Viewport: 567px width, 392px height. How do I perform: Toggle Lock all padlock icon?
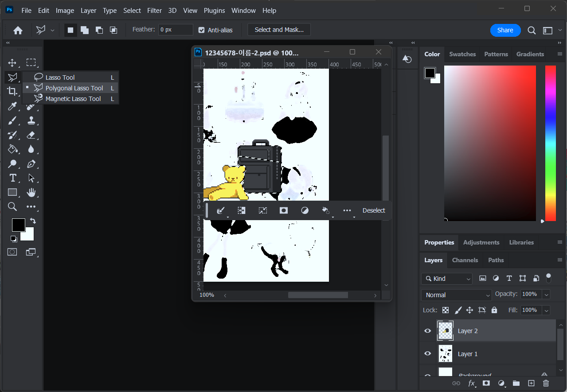(494, 310)
